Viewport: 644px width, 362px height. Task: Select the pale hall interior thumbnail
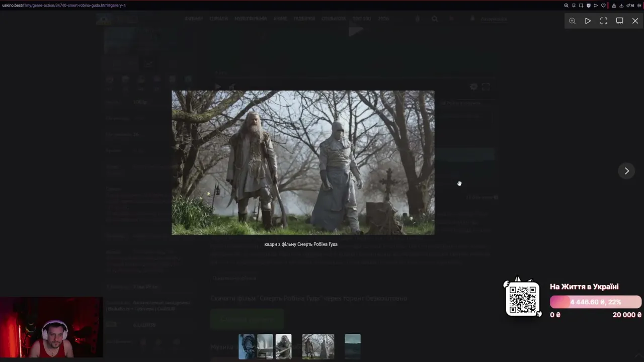[265, 346]
